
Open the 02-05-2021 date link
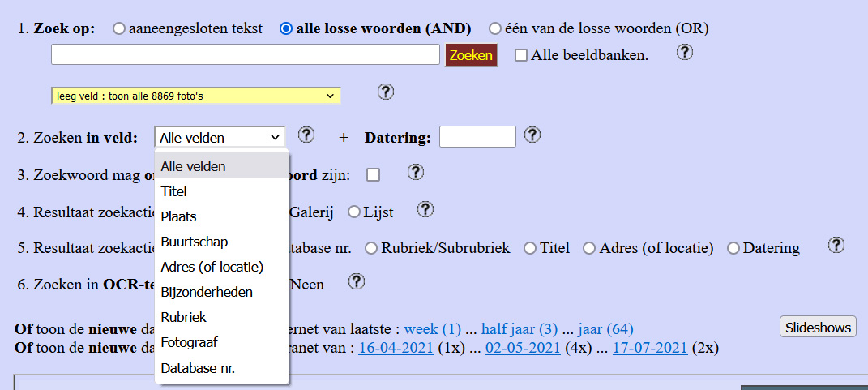(523, 349)
